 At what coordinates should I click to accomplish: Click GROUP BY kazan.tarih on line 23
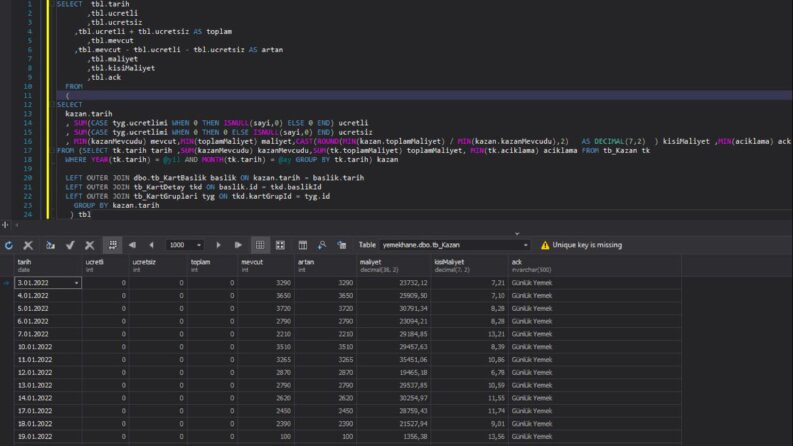pos(116,205)
